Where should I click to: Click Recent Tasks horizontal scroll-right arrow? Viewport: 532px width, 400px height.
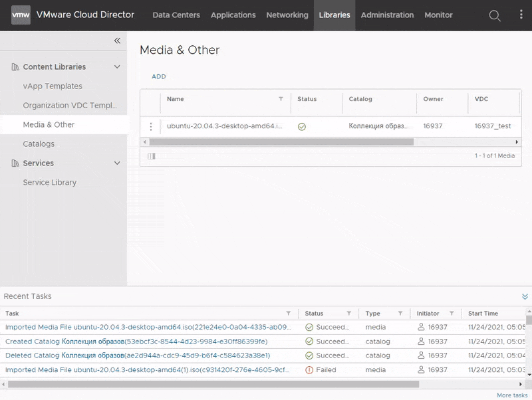pyautogui.click(x=521, y=384)
